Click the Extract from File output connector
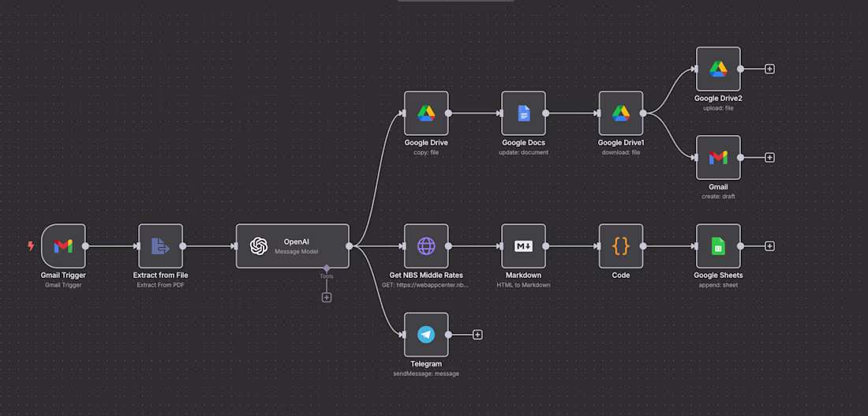The height and width of the screenshot is (416, 868). pos(183,246)
